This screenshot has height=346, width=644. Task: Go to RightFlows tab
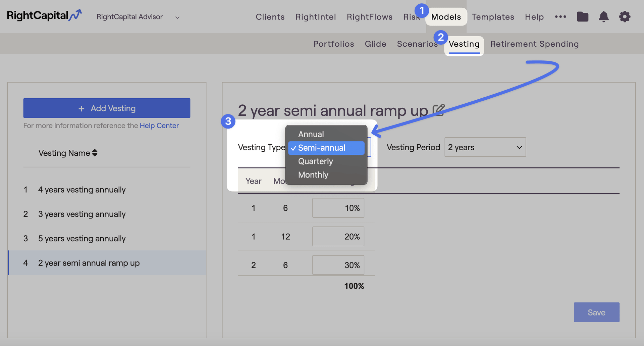coord(370,17)
